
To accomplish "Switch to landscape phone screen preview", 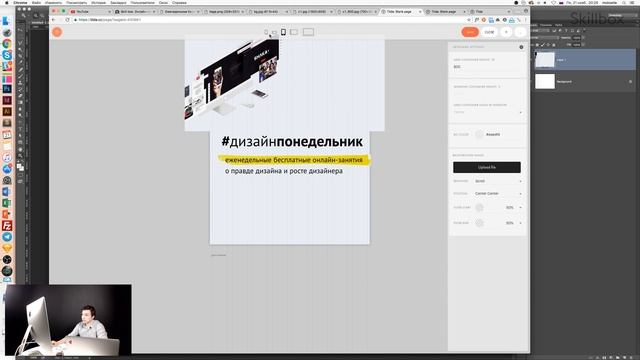I will pos(274,32).
